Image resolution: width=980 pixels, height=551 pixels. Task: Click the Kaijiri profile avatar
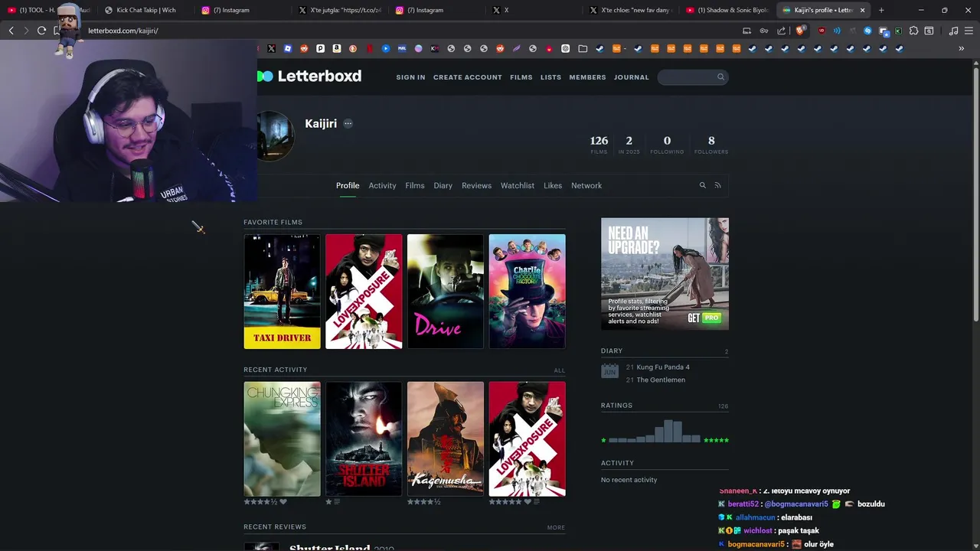[276, 136]
